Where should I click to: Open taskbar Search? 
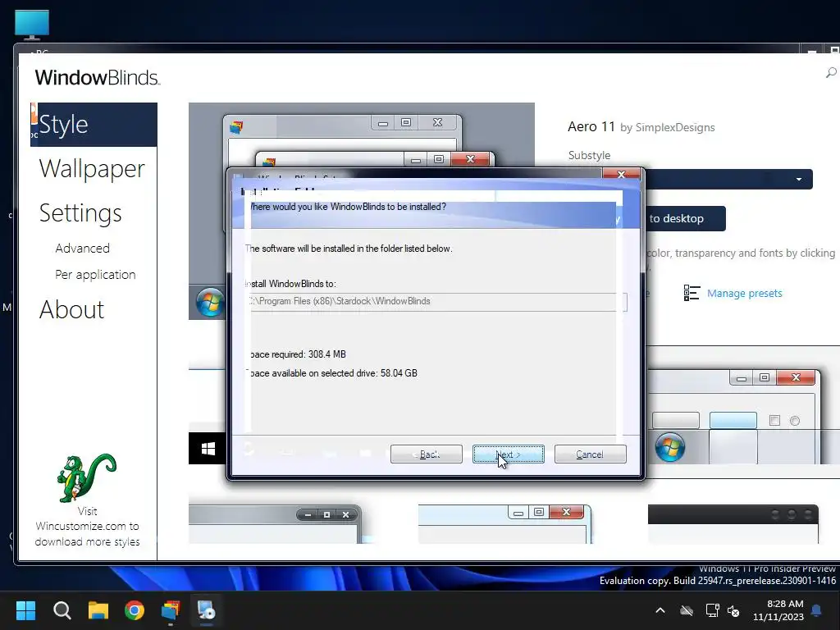pos(62,610)
